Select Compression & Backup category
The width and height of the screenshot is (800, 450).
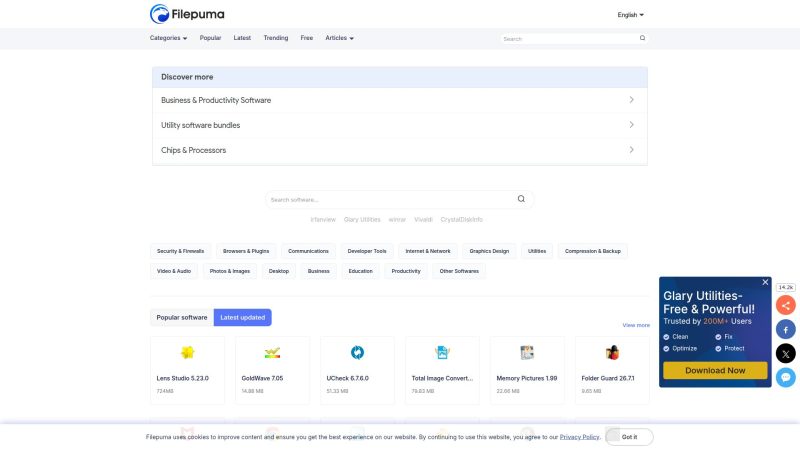tap(592, 251)
